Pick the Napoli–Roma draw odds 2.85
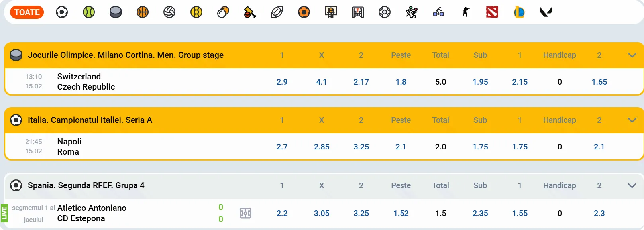The image size is (644, 230). (x=322, y=147)
